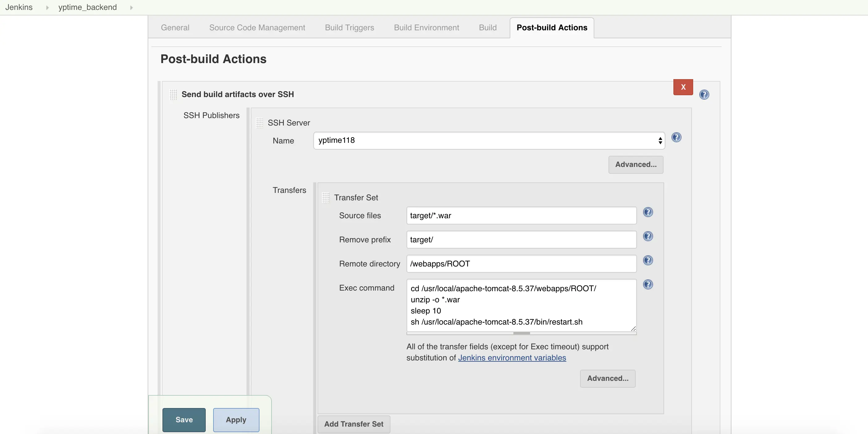Image resolution: width=868 pixels, height=434 pixels.
Task: Click help icon for Send build artifacts over SSH
Action: (704, 94)
